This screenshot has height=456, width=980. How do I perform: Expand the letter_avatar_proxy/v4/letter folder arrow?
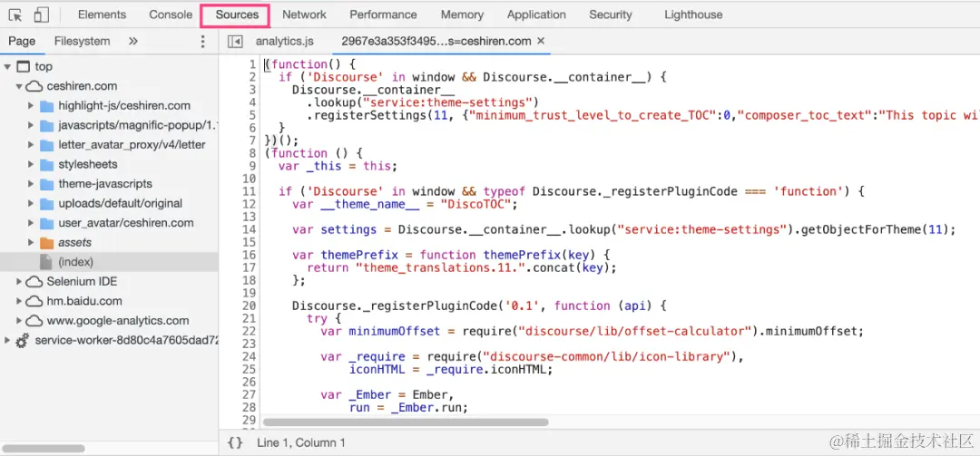pos(31,145)
